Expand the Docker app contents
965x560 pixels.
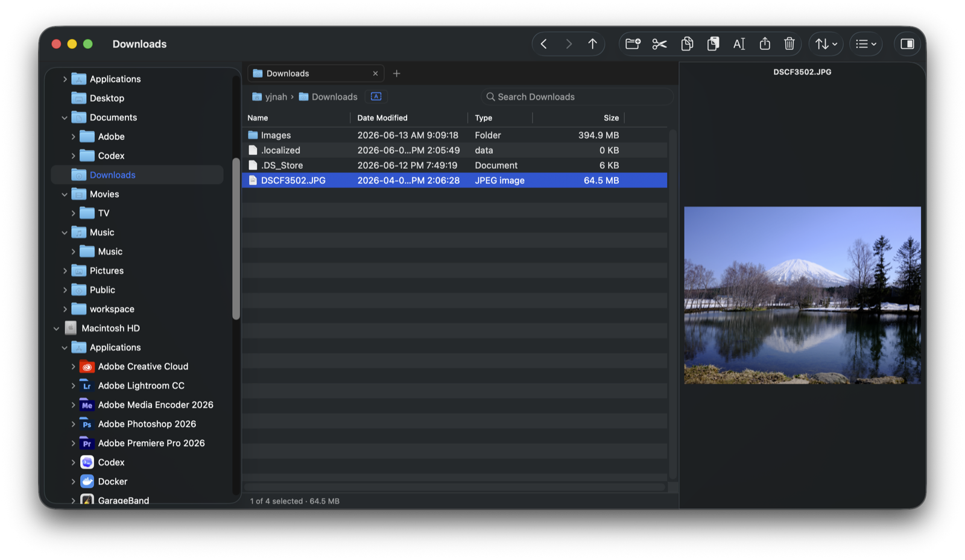click(74, 482)
